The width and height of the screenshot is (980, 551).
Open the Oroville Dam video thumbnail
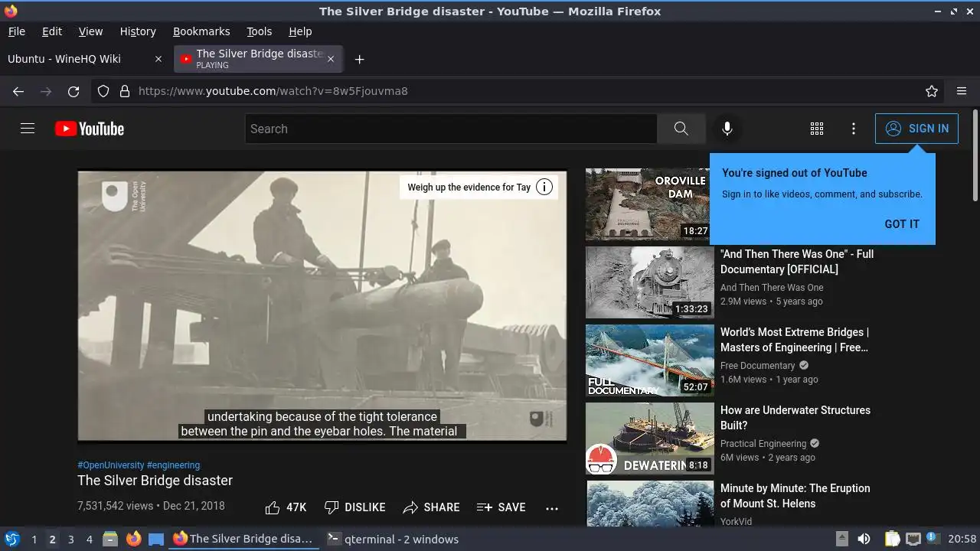click(649, 204)
